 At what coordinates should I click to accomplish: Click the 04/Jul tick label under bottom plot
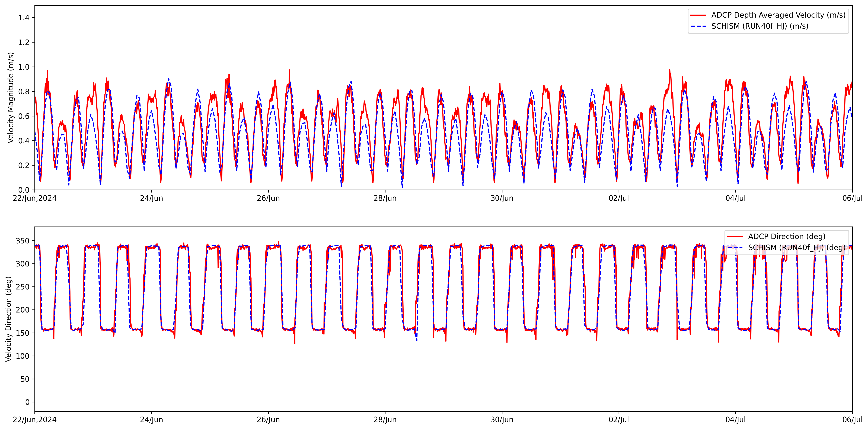[x=735, y=420]
